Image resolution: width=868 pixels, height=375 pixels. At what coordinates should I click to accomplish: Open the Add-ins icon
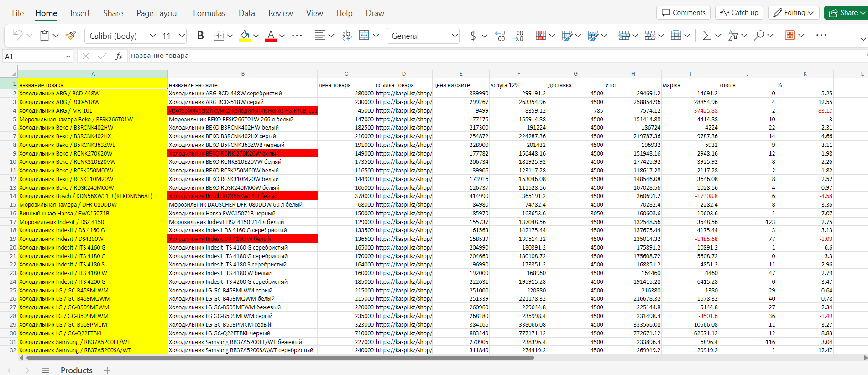click(790, 36)
